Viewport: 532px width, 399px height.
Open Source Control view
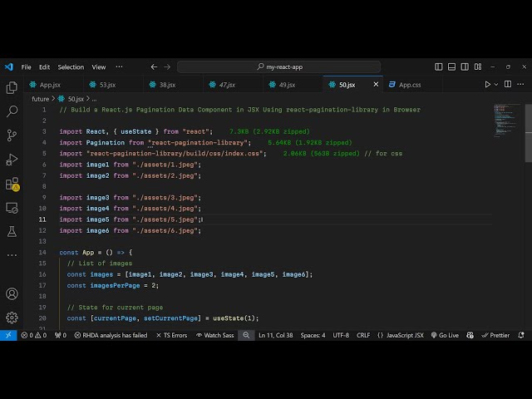(12, 135)
